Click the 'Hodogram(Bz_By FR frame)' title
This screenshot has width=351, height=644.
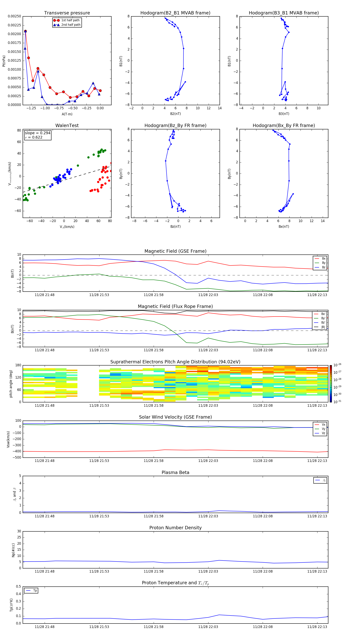175,125
